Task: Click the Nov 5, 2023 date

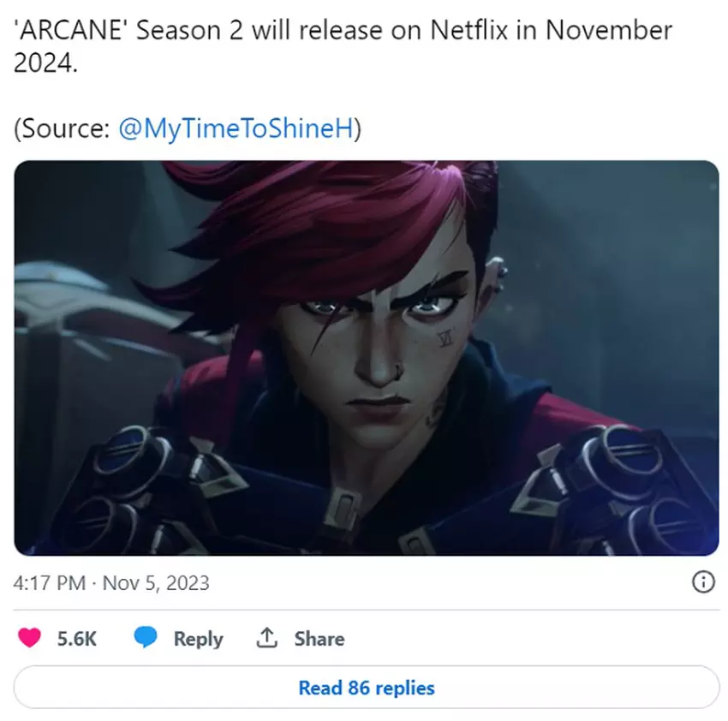Action: (156, 583)
